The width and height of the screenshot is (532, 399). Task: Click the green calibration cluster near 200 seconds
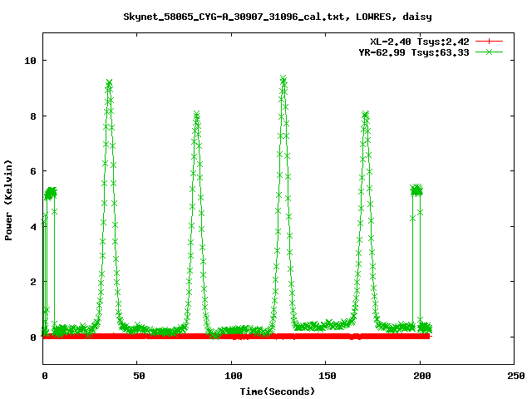tap(416, 190)
